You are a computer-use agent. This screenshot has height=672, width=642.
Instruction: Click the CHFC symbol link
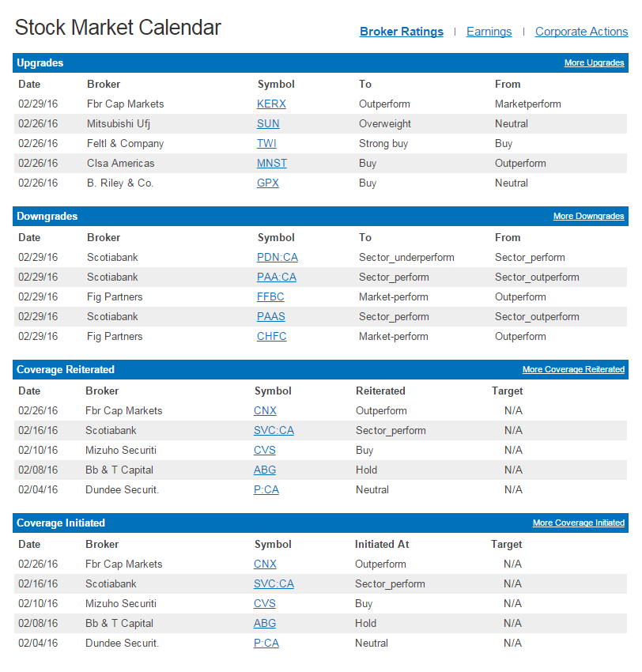click(272, 337)
